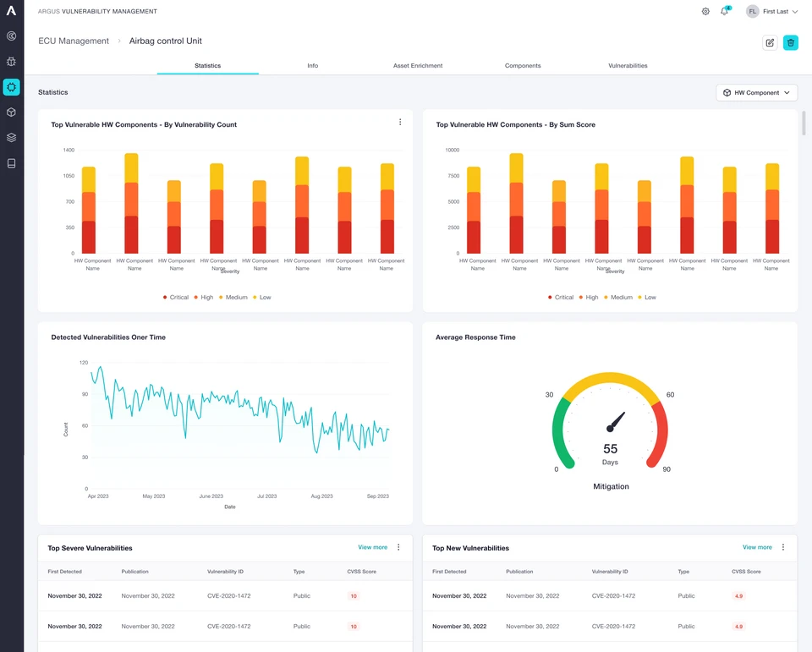This screenshot has width=812, height=652.
Task: Toggle Low legend in Sum Score chart
Action: (x=647, y=298)
